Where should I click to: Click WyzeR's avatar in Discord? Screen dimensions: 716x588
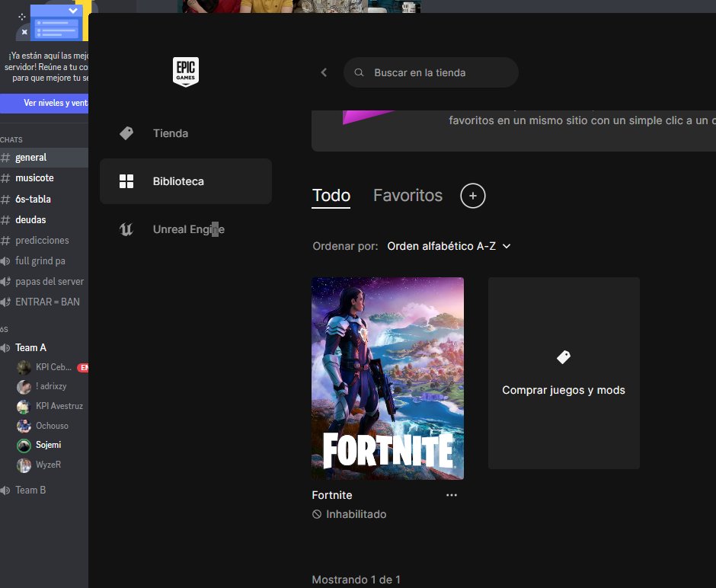[24, 465]
